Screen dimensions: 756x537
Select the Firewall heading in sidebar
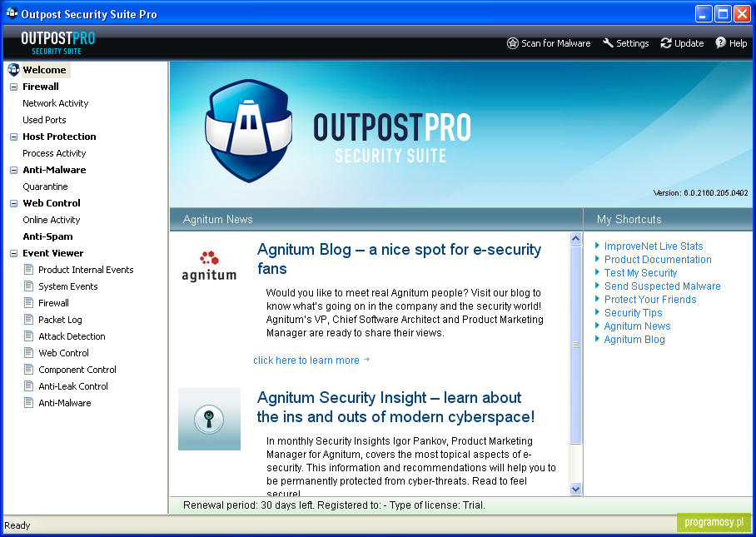tap(41, 87)
